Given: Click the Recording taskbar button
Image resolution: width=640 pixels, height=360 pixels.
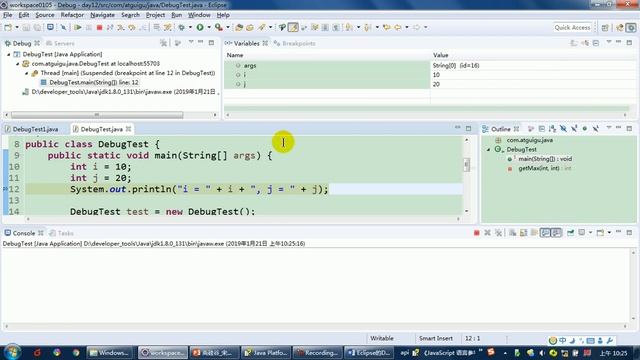Looking at the screenshot, I should click(318, 353).
